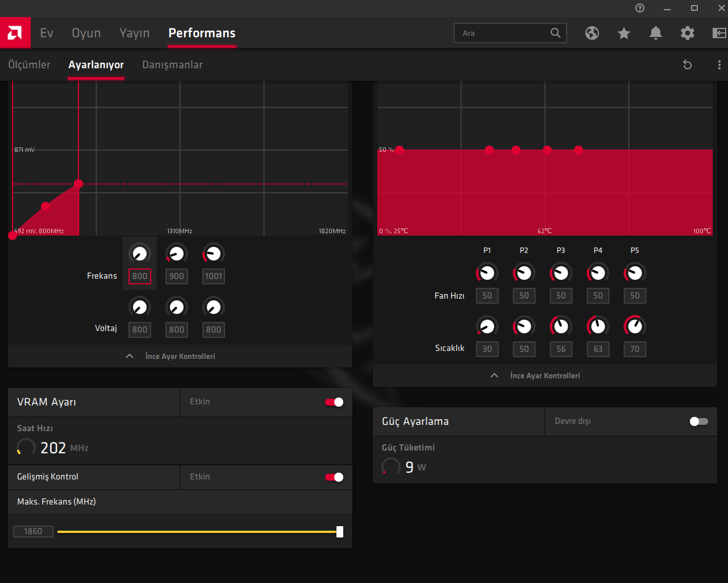Click the reset arrow icon
The height and width of the screenshot is (583, 728).
click(687, 65)
